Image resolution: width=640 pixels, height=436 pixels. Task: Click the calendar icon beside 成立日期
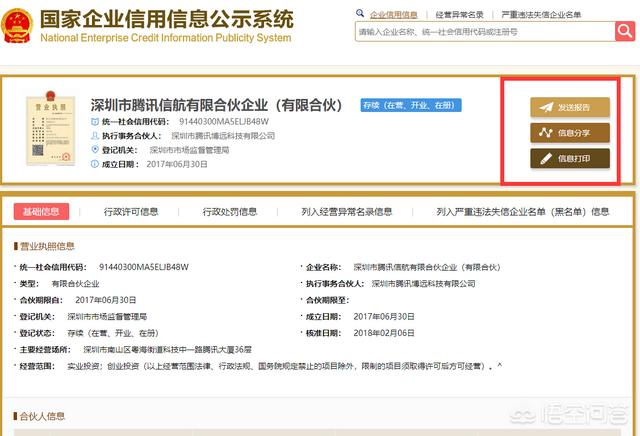click(x=94, y=163)
